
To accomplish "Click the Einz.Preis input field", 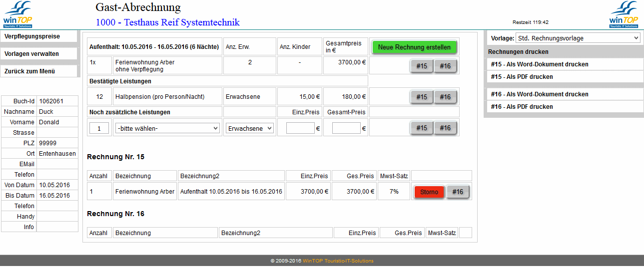I will click(300, 128).
